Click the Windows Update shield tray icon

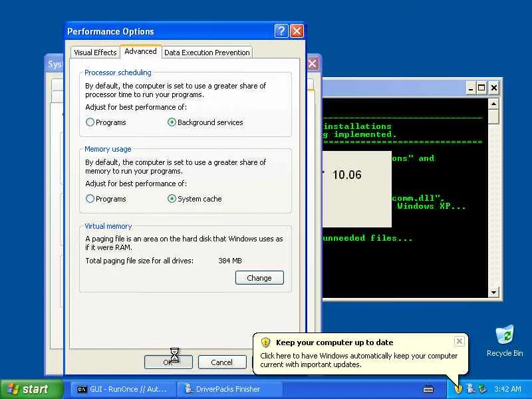pos(458,389)
